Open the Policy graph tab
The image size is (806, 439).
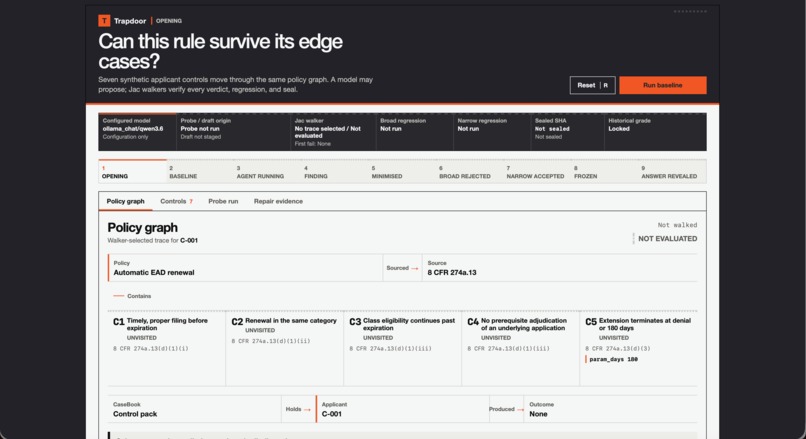(x=125, y=202)
